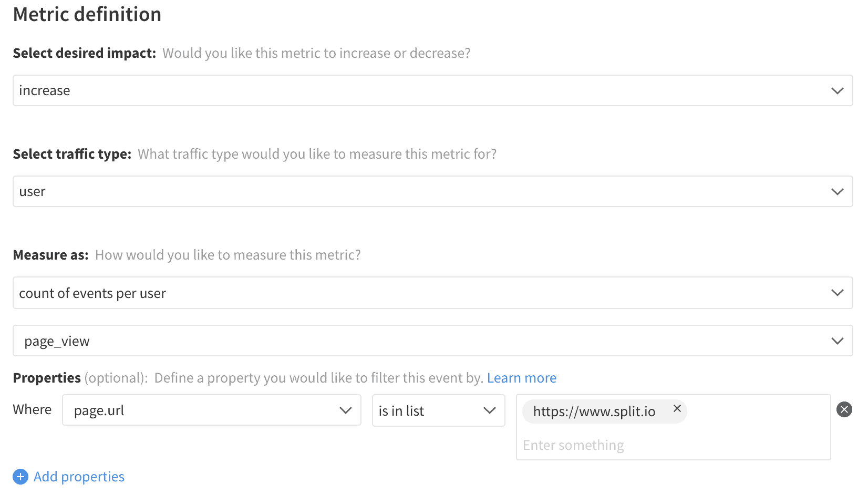Image resolution: width=868 pixels, height=494 pixels.
Task: Expand the count of events per user dropdown
Action: 433,293
